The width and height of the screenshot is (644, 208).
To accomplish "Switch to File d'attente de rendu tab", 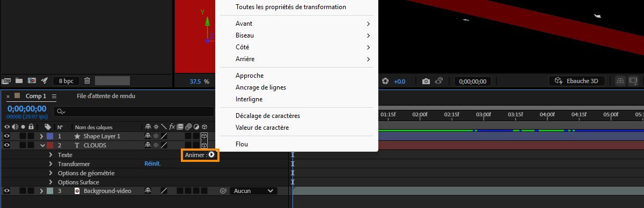I will coord(106,96).
